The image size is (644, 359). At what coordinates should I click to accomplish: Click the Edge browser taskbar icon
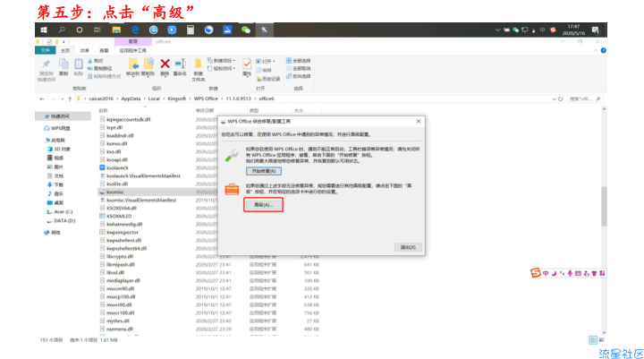(x=135, y=30)
